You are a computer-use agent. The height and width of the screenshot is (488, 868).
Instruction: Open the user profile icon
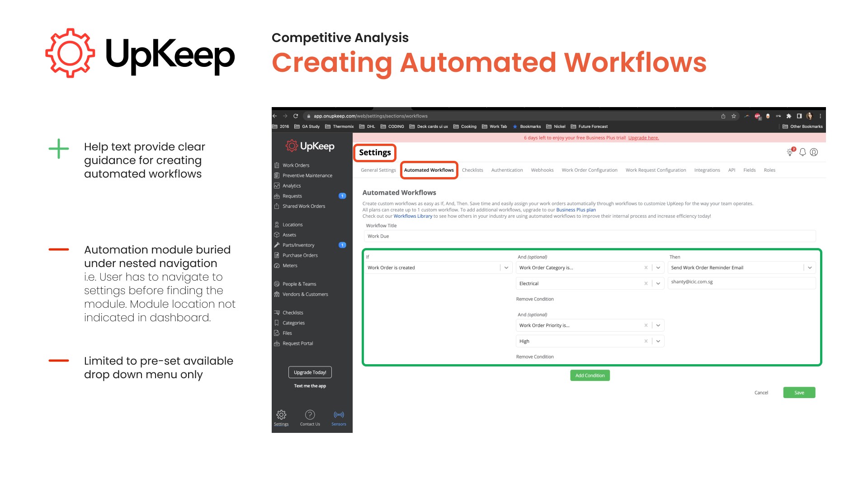[x=814, y=152]
